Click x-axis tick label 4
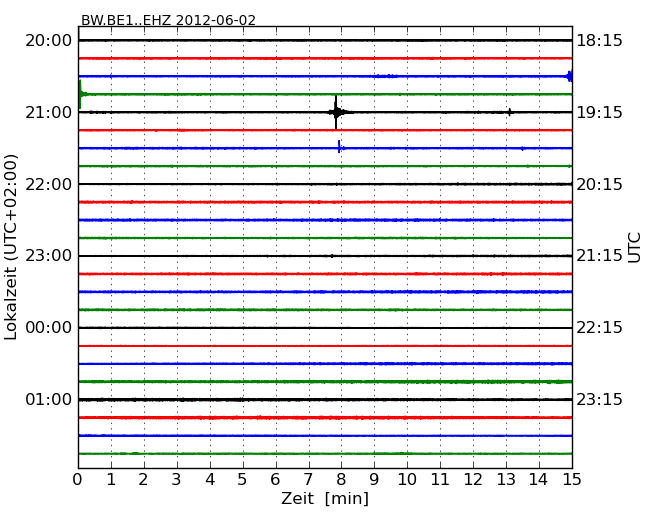650x520 pixels. [210, 480]
